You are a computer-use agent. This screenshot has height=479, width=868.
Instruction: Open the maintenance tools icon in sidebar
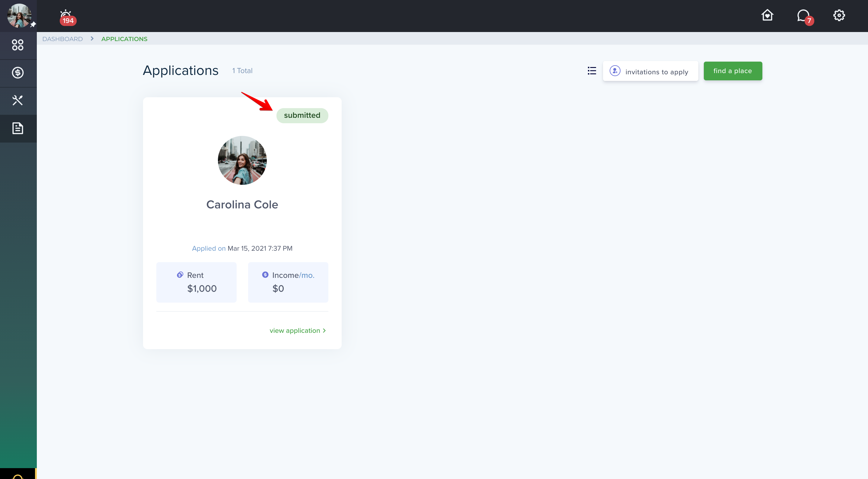click(18, 101)
